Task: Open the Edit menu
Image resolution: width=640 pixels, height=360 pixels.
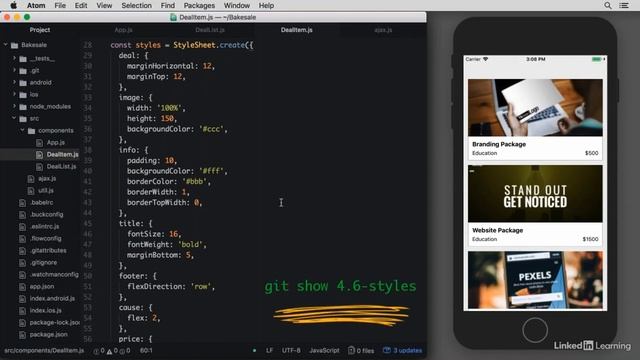Action: pos(81,5)
